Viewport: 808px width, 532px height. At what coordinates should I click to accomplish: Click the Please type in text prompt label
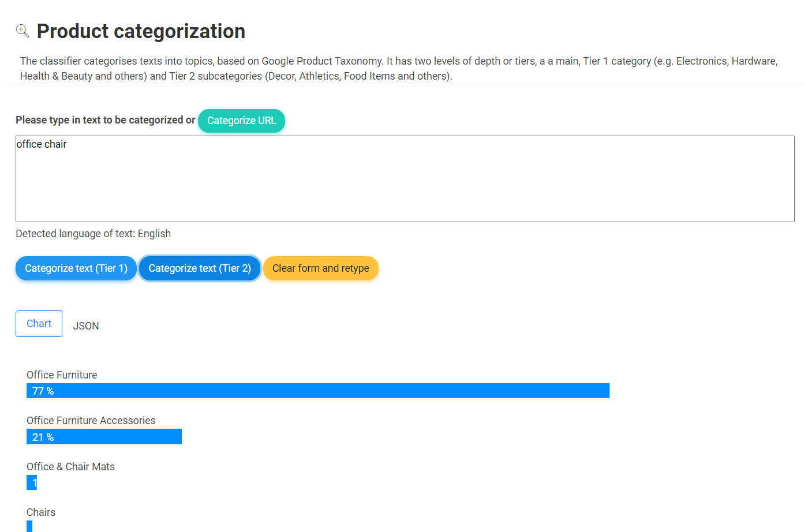[x=105, y=120]
